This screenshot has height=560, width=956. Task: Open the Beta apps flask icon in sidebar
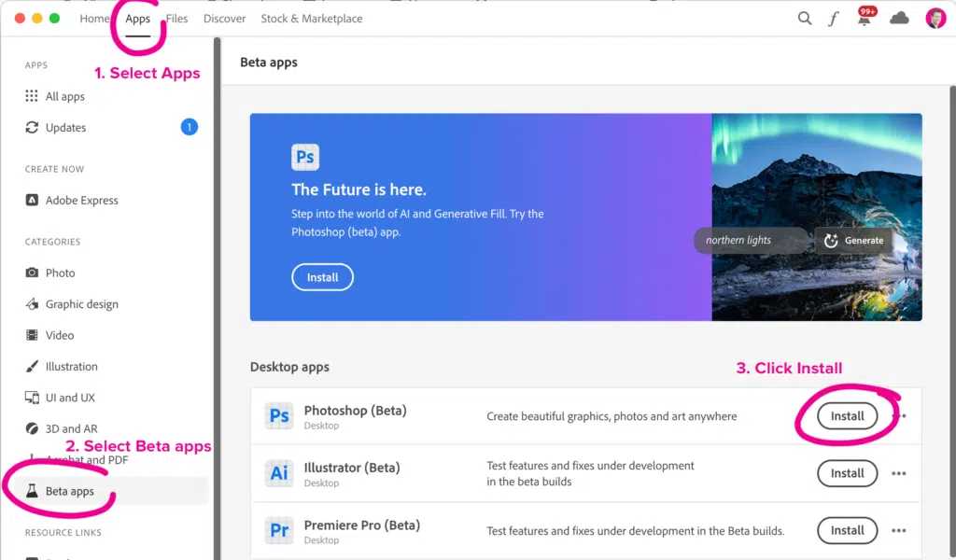pyautogui.click(x=32, y=491)
